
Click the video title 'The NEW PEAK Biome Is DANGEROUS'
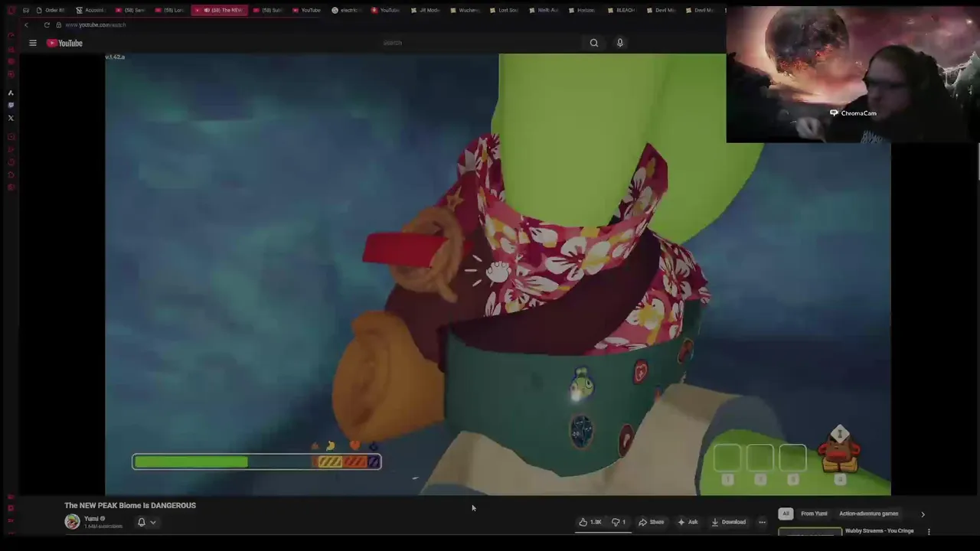(x=130, y=505)
